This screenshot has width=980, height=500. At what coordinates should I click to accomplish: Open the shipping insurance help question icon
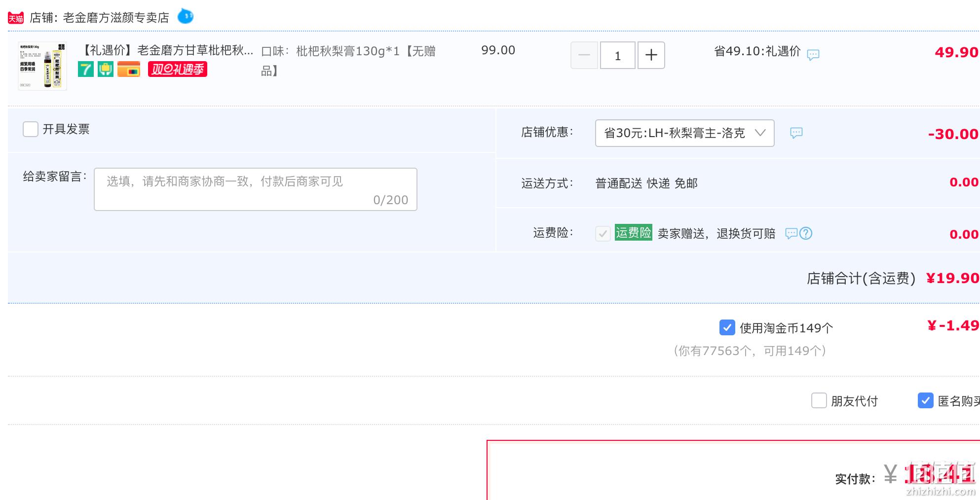pos(806,233)
